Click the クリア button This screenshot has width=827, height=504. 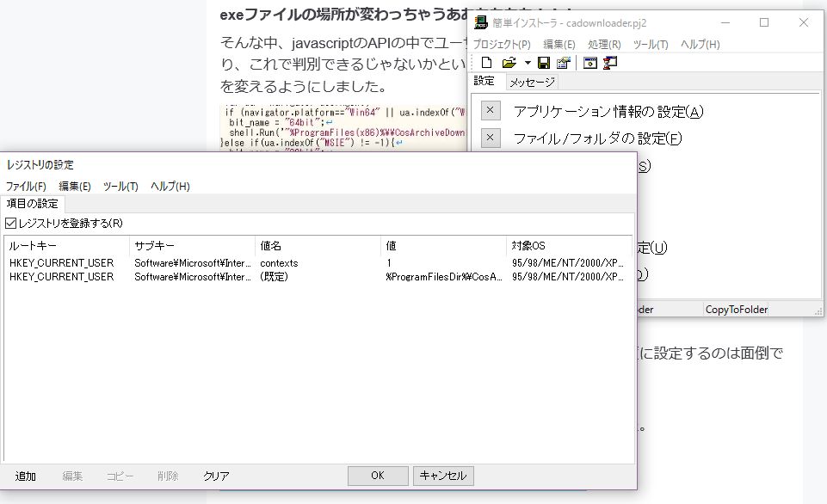pos(216,476)
